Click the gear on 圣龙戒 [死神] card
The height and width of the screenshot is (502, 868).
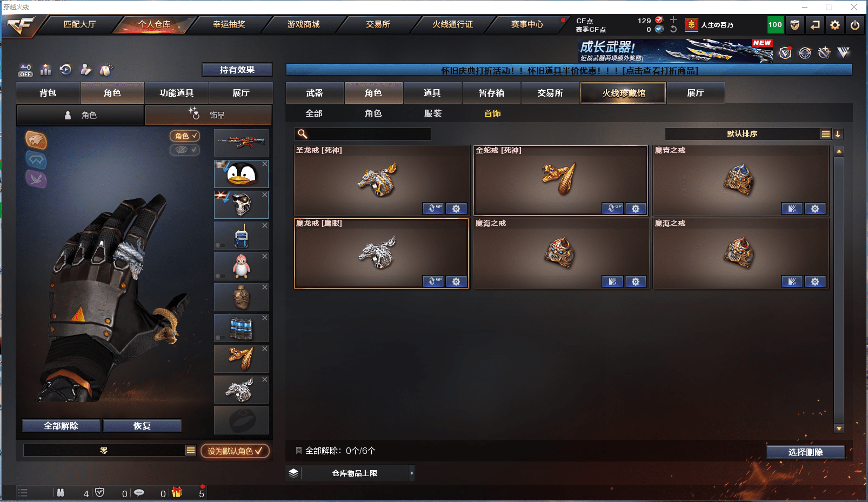[x=456, y=209]
